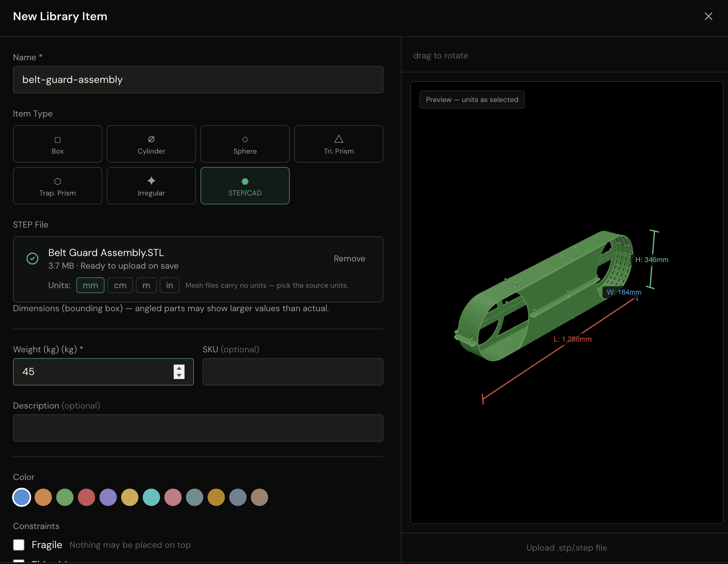The height and width of the screenshot is (564, 728).
Task: Increase weight with the stepper up arrow
Action: (x=179, y=368)
